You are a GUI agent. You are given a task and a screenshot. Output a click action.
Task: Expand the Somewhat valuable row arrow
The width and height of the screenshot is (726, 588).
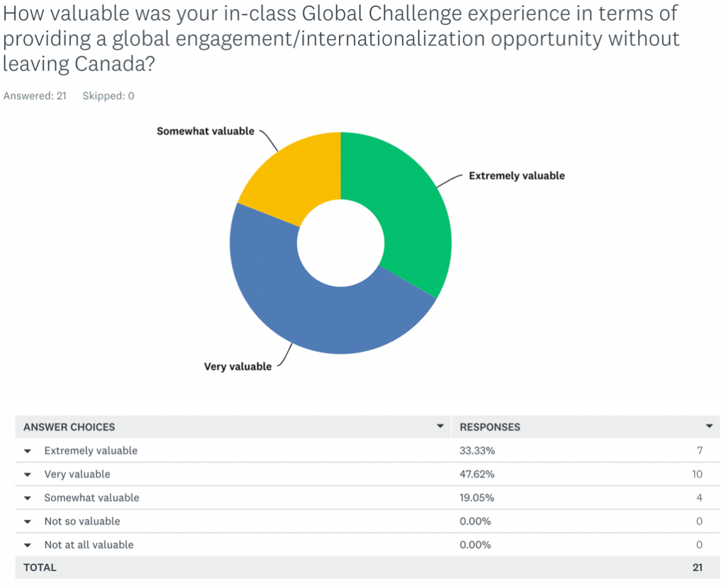point(28,498)
